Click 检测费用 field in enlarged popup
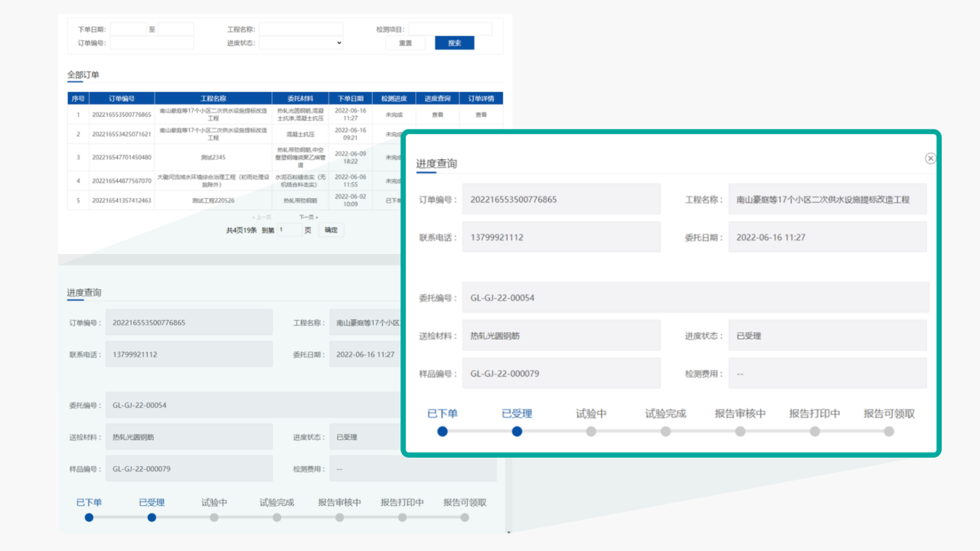Image resolution: width=980 pixels, height=551 pixels. click(x=828, y=373)
